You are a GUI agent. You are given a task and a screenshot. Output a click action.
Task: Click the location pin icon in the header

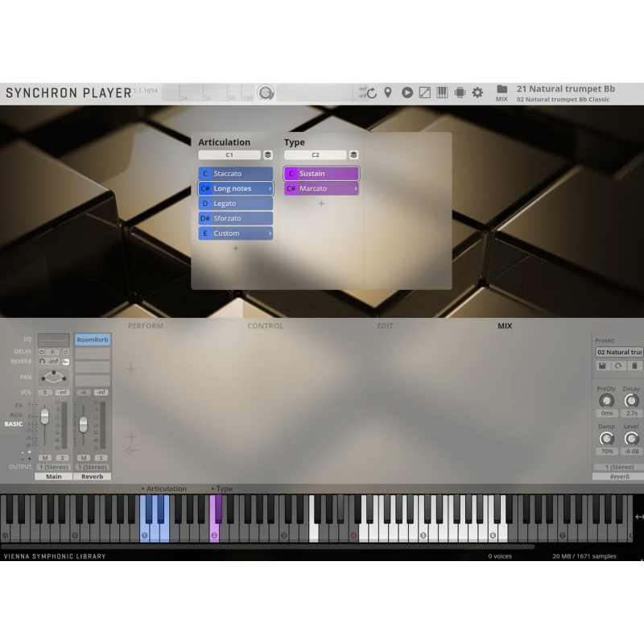coord(388,93)
